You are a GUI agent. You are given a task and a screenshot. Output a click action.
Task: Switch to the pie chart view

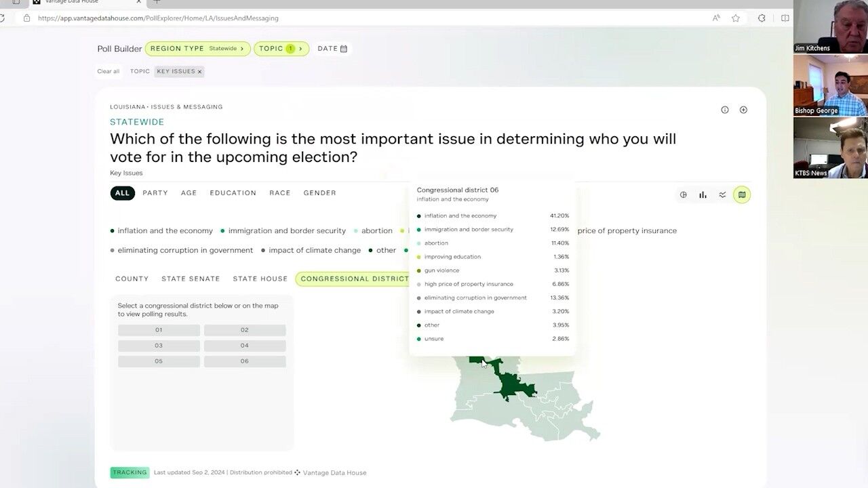click(x=684, y=195)
